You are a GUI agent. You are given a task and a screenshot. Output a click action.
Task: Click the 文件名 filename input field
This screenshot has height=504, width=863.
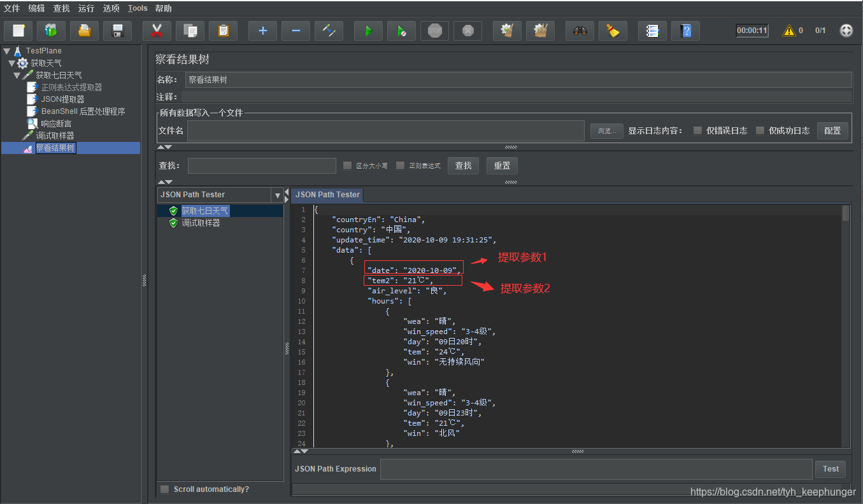[x=386, y=130]
